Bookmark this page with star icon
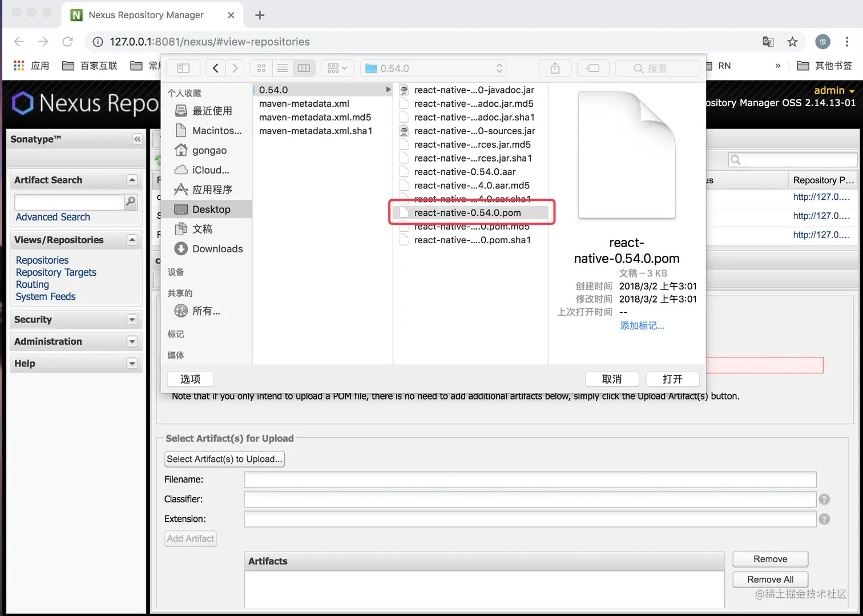The image size is (863, 616). point(792,42)
